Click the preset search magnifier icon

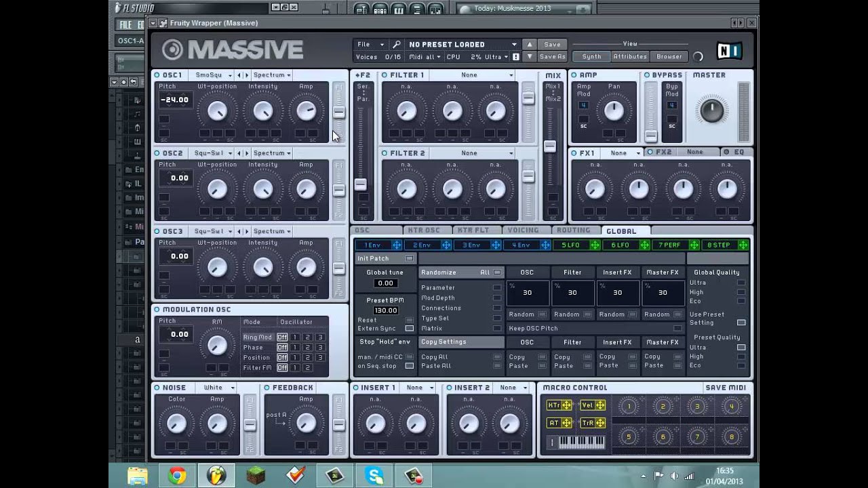tap(397, 44)
